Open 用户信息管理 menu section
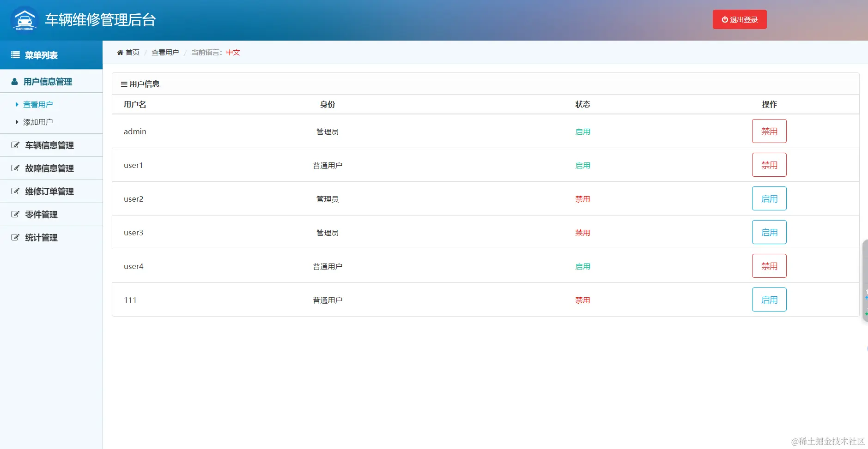868x449 pixels. pos(51,82)
